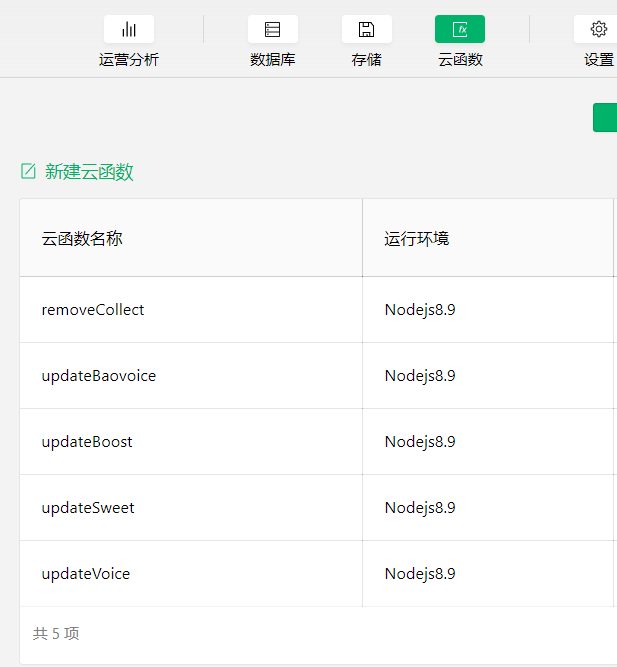The width and height of the screenshot is (617, 667).
Task: Click Nodejs8.9 in the updateBoost row
Action: click(420, 442)
